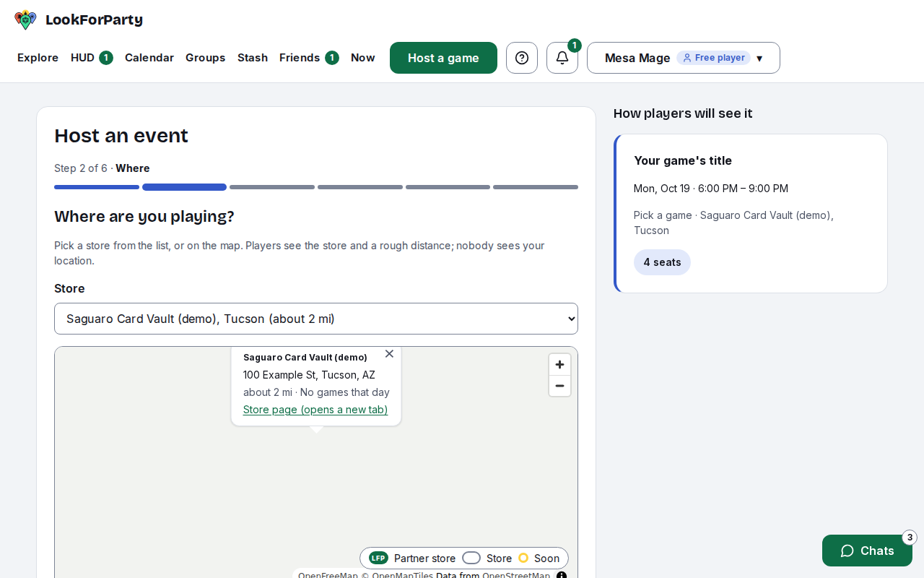Close the Saguaro Card Vault map popup
Image resolution: width=924 pixels, height=578 pixels.
[389, 354]
